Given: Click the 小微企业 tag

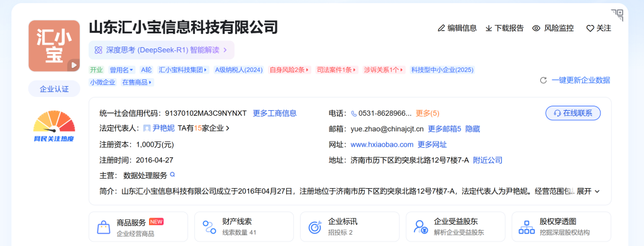Looking at the screenshot, I should 103,82.
